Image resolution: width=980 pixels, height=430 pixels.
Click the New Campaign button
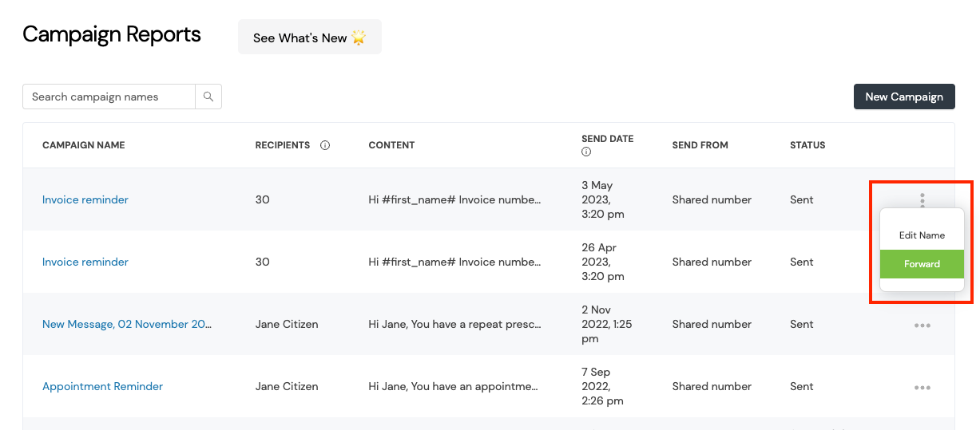coord(904,97)
